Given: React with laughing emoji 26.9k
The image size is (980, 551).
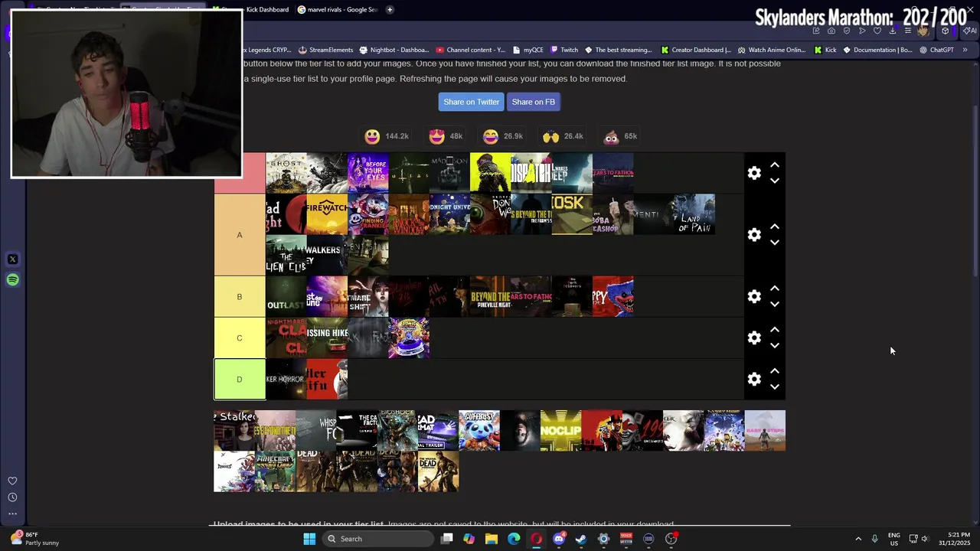Looking at the screenshot, I should point(503,136).
